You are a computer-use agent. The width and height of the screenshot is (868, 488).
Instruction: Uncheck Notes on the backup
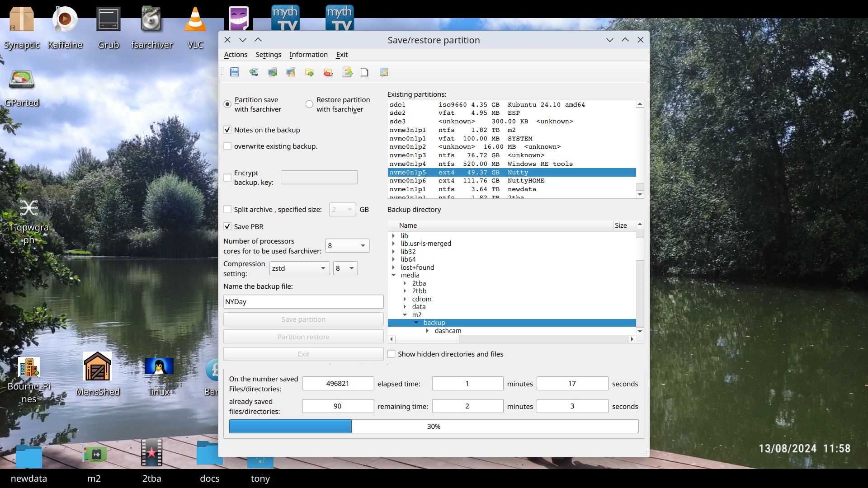pyautogui.click(x=227, y=130)
